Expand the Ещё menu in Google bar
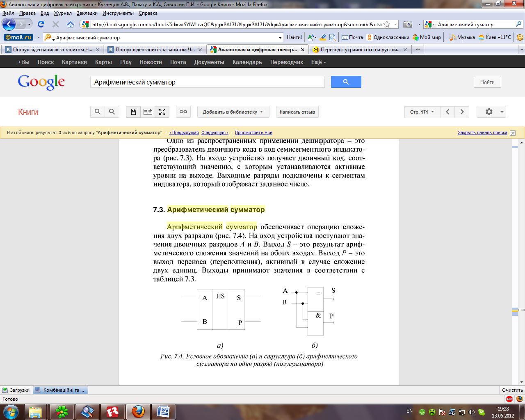The height and width of the screenshot is (420, 525). 319,62
